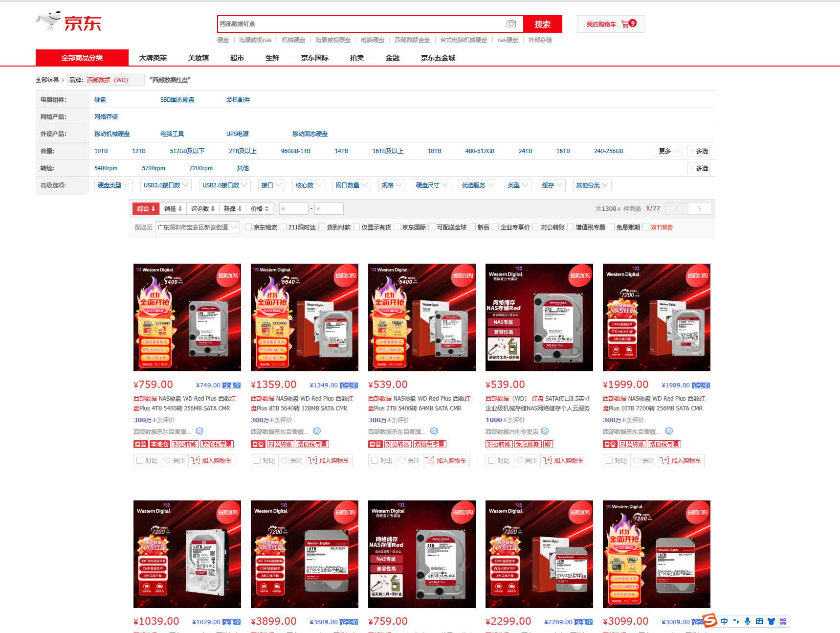Filter by 10TB capacity
Image resolution: width=840 pixels, height=633 pixels.
pyautogui.click(x=101, y=151)
